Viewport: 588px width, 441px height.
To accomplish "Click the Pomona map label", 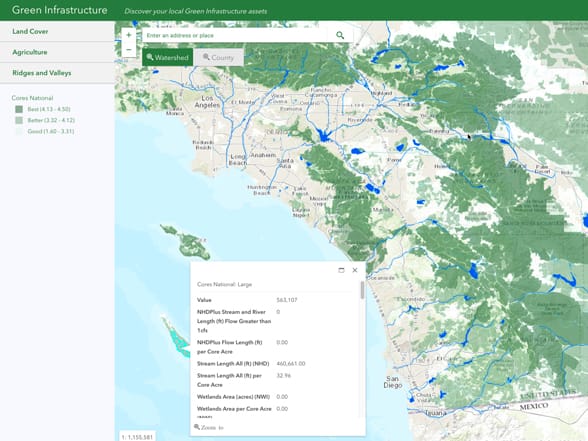I will (291, 108).
